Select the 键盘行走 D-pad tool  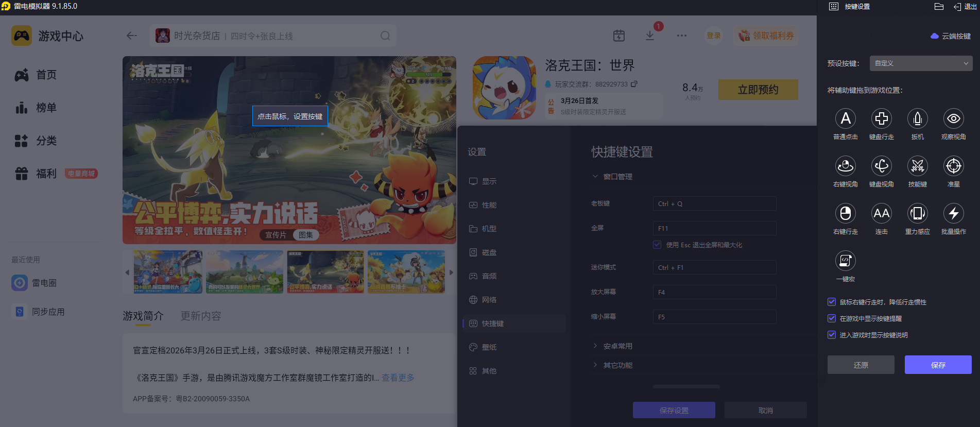[x=881, y=118]
